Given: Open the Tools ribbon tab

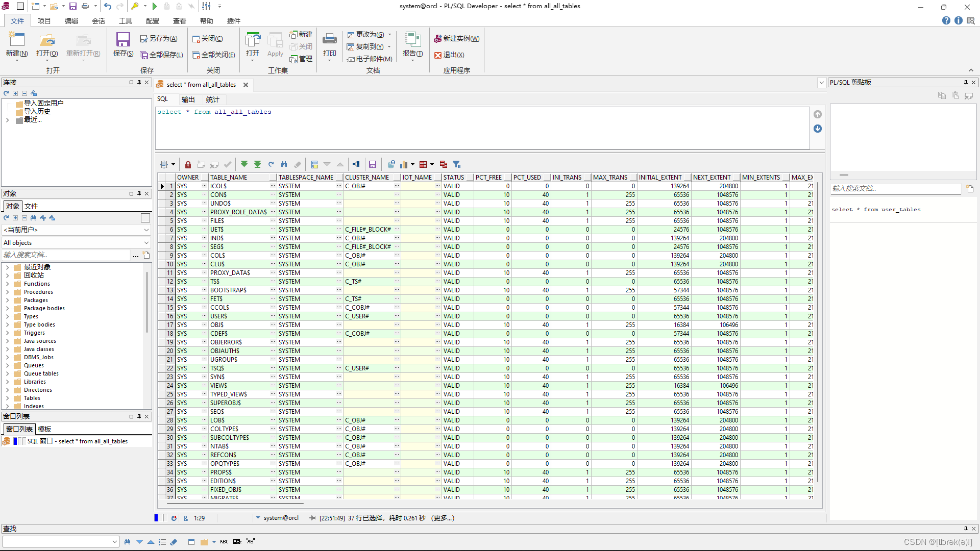Looking at the screenshot, I should pos(126,21).
